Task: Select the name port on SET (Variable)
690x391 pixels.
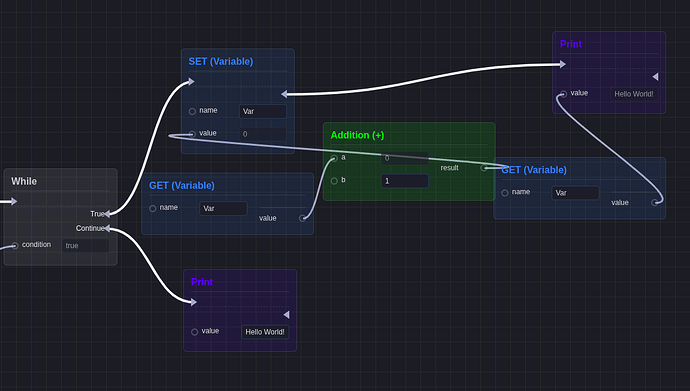Action: pos(192,111)
